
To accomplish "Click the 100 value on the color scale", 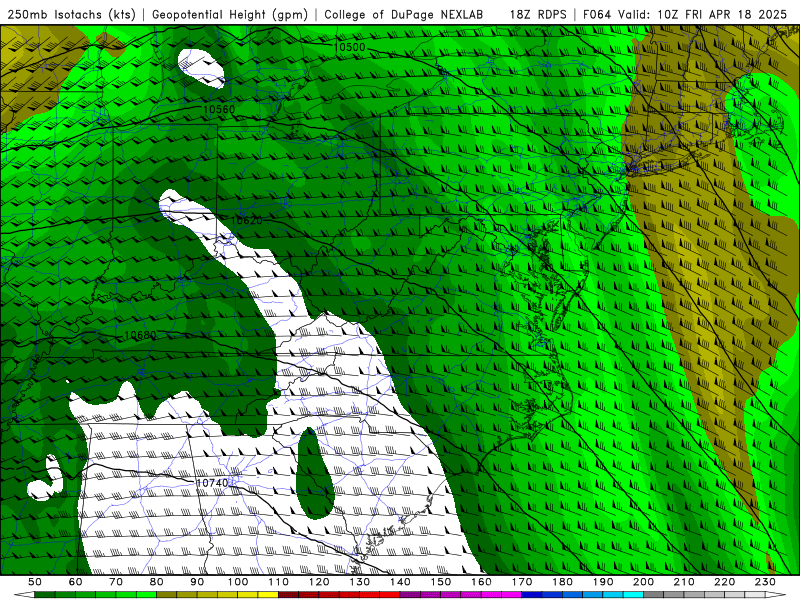I will tap(238, 582).
